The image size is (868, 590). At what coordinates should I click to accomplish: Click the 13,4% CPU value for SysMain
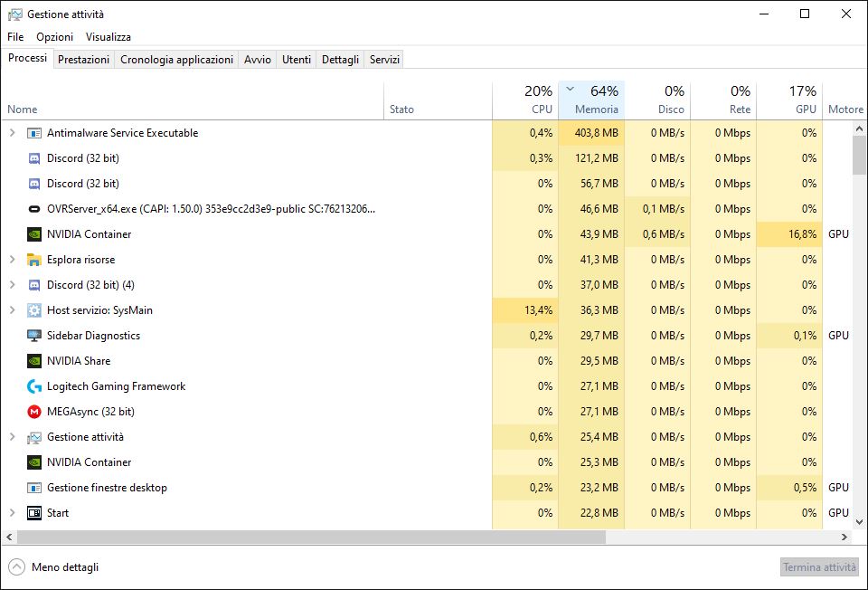coord(538,310)
